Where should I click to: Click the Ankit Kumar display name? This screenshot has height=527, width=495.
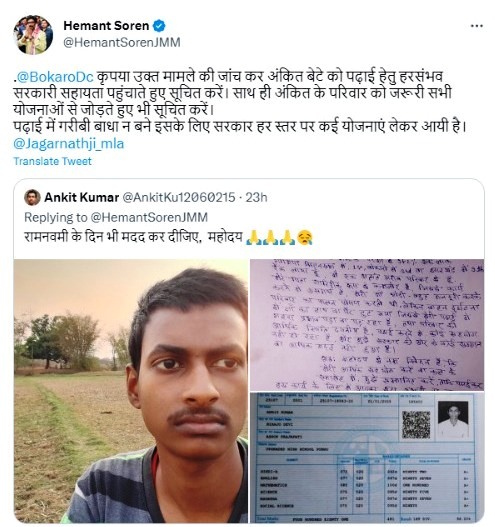pos(82,197)
